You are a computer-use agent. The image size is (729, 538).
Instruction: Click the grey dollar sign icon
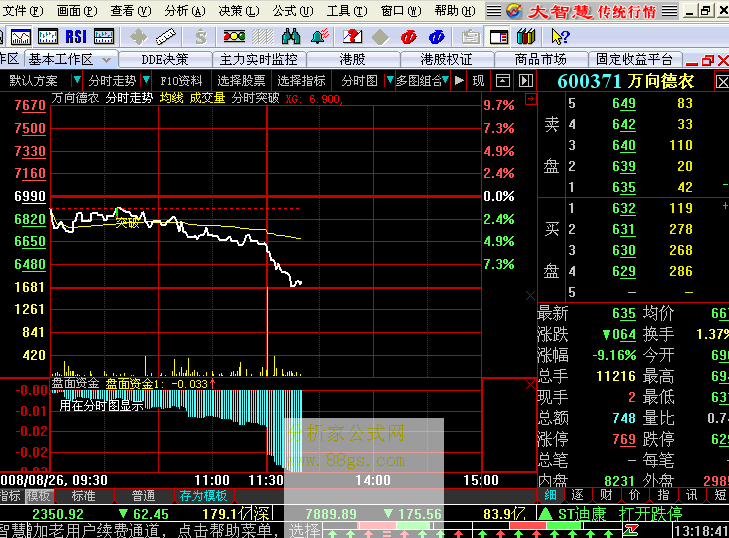200,36
